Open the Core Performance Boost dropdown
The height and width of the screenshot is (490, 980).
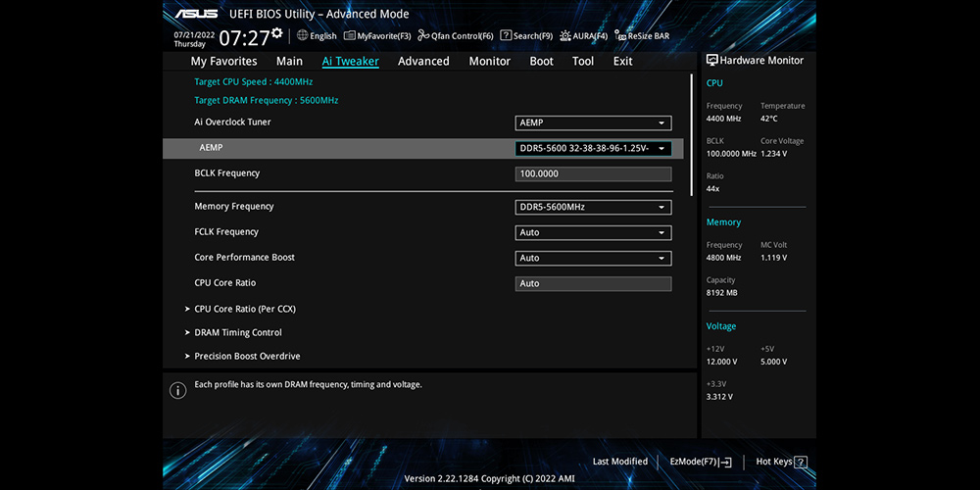[593, 258]
